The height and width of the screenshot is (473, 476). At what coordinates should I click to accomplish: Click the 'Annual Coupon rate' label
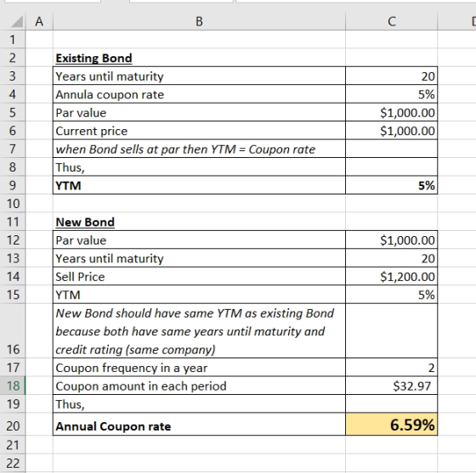[x=199, y=425]
